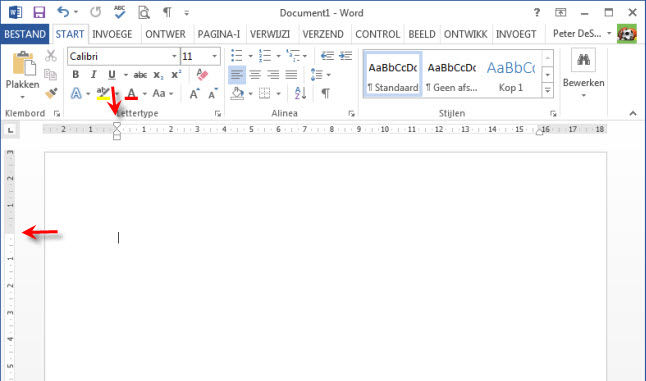This screenshot has width=646, height=381.
Task: Toggle Bold formatting
Action: tap(75, 75)
